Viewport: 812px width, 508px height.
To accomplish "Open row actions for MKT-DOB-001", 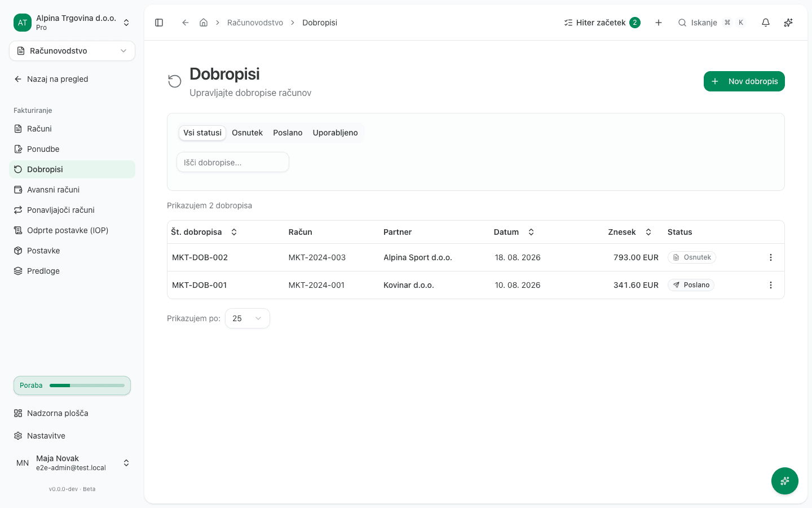I will [771, 285].
